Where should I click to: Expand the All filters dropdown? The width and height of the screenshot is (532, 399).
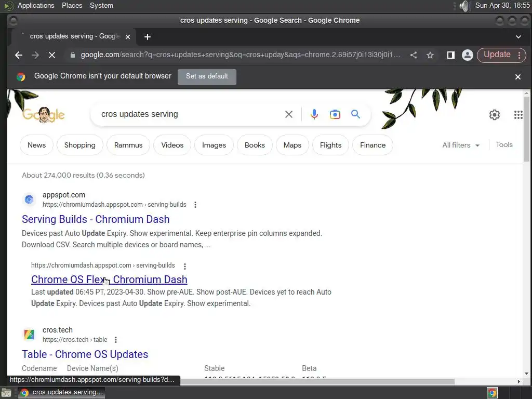click(x=461, y=145)
